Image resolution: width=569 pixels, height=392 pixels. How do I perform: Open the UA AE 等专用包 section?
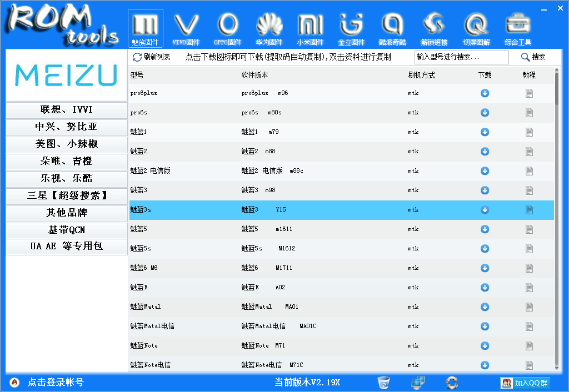pos(67,247)
